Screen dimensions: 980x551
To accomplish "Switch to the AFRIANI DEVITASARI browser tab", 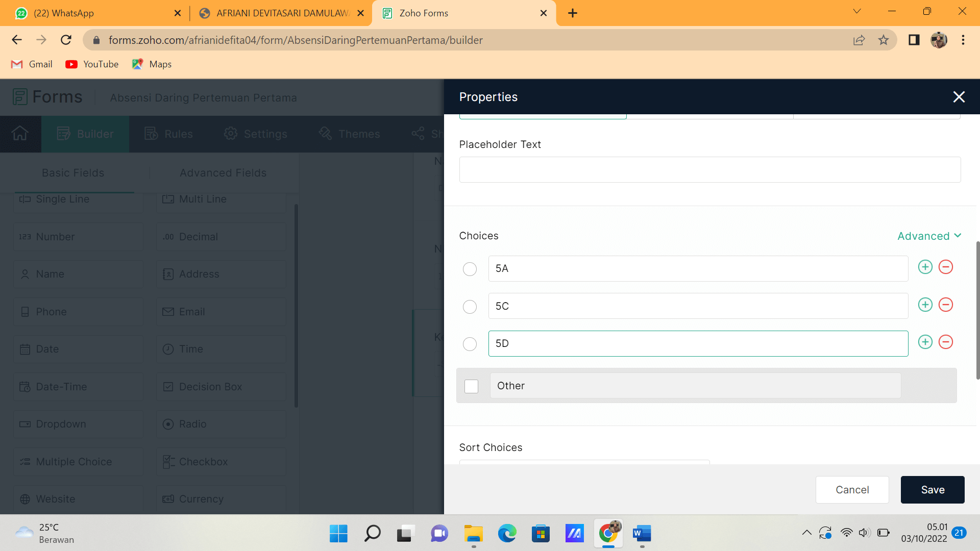I will (282, 13).
